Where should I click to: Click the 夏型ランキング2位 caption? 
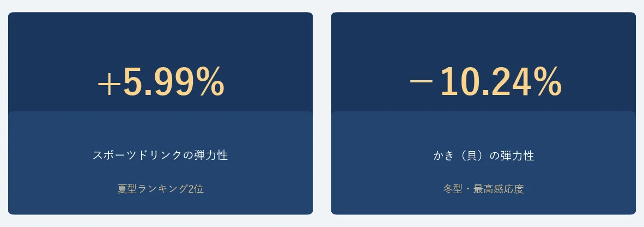click(160, 189)
